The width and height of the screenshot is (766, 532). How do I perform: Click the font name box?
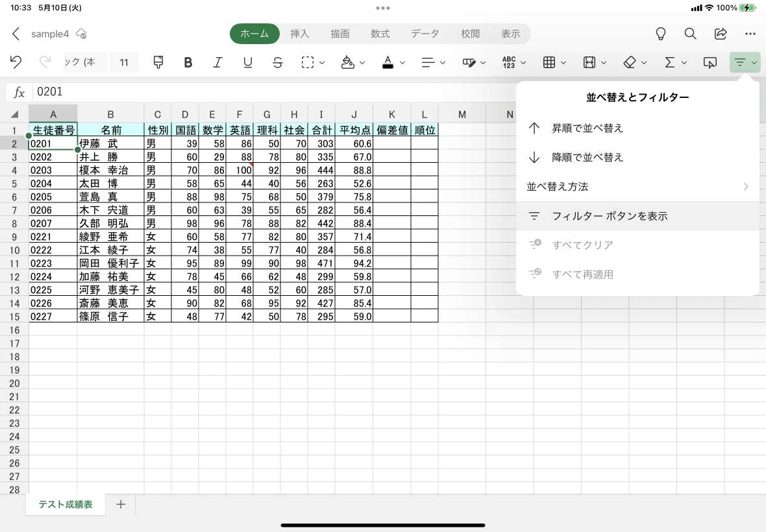(86, 62)
